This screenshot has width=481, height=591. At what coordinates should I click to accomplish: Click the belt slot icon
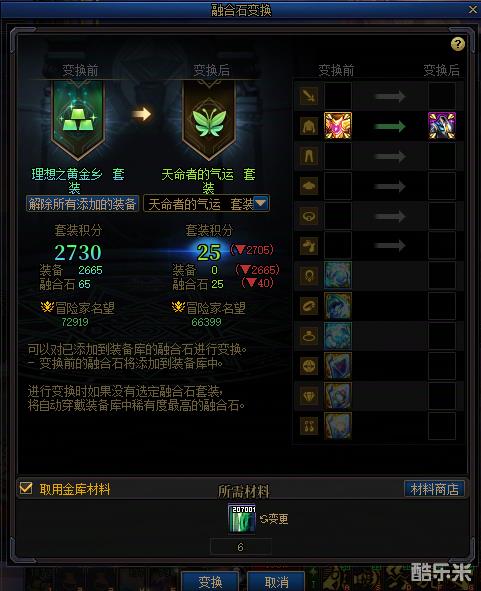309,216
